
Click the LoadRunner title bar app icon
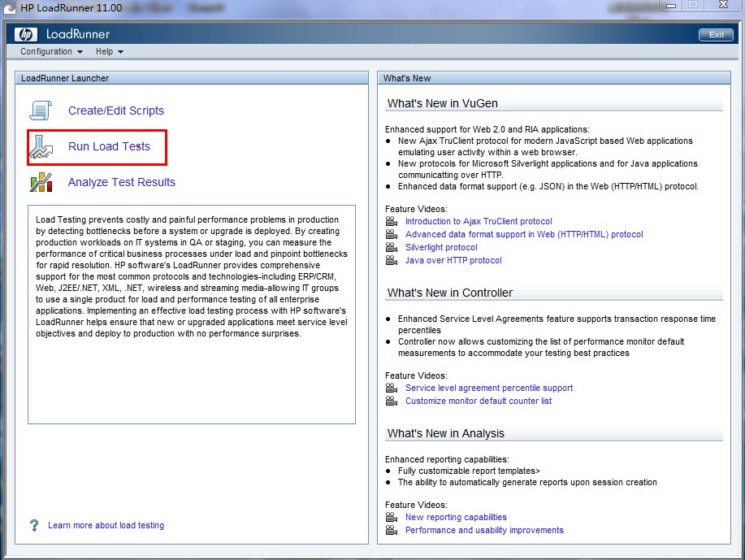[x=10, y=8]
